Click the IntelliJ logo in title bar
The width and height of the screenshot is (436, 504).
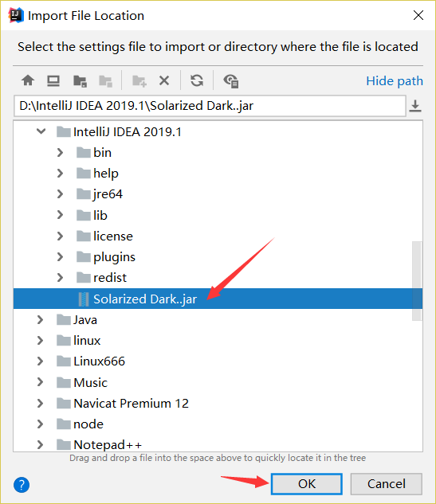click(16, 15)
